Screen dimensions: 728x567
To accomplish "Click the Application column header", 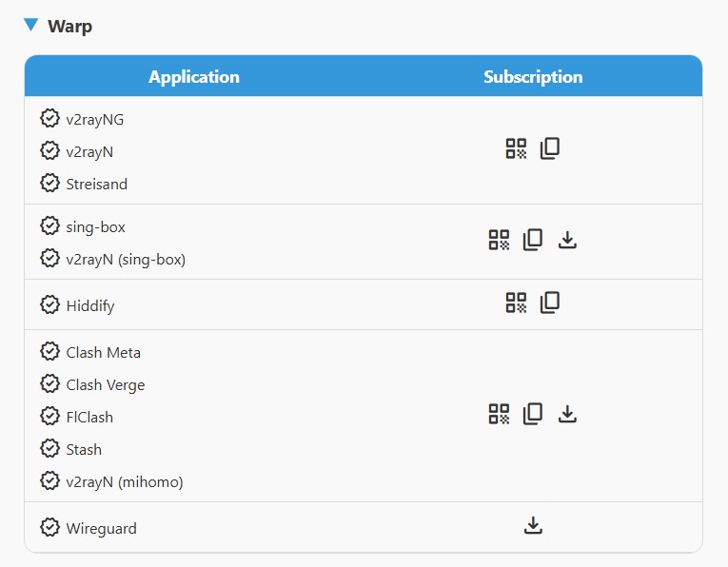I will tap(194, 77).
